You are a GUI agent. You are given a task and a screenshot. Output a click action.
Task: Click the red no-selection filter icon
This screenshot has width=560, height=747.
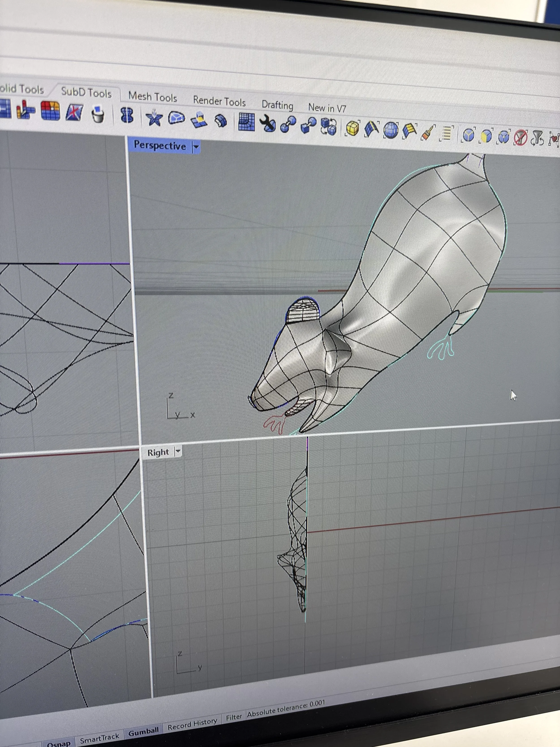click(x=520, y=138)
